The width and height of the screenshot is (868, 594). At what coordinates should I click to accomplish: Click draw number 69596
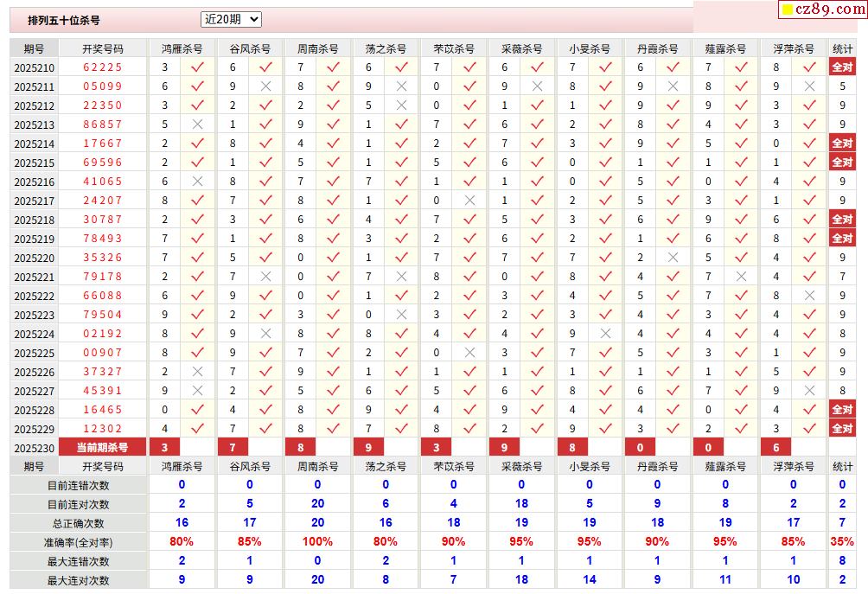(x=102, y=163)
